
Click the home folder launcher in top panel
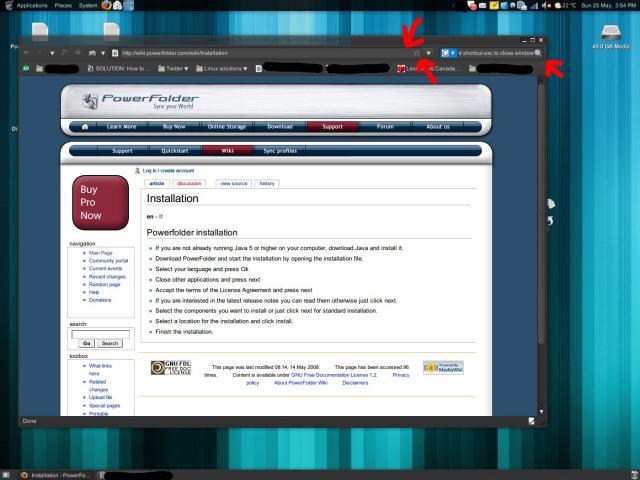118,5
